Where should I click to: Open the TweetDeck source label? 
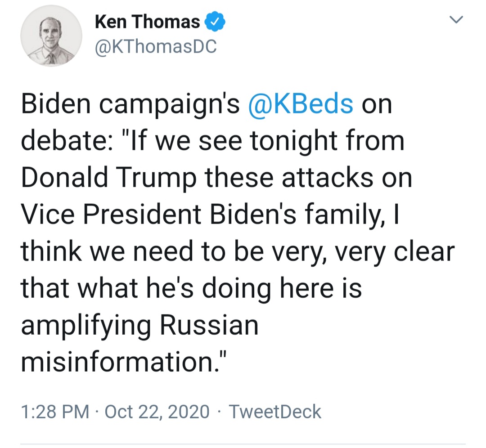tap(275, 412)
